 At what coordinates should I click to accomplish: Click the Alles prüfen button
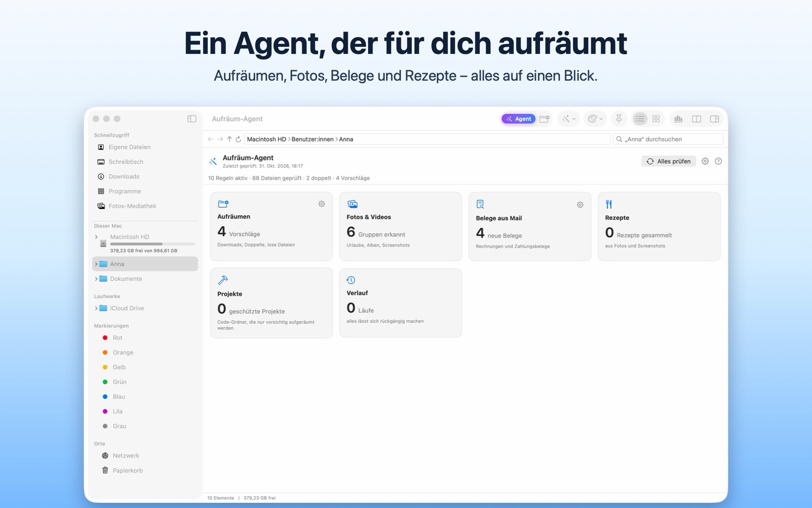click(x=669, y=162)
